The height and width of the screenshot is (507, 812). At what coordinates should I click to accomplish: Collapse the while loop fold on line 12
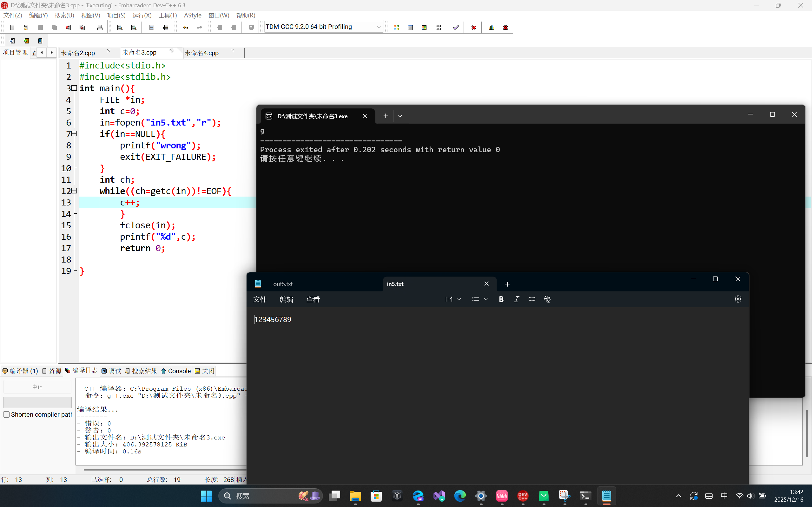tap(75, 191)
